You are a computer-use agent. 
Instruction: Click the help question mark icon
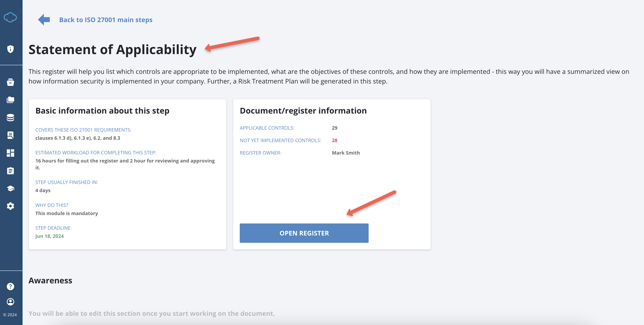pos(11,286)
